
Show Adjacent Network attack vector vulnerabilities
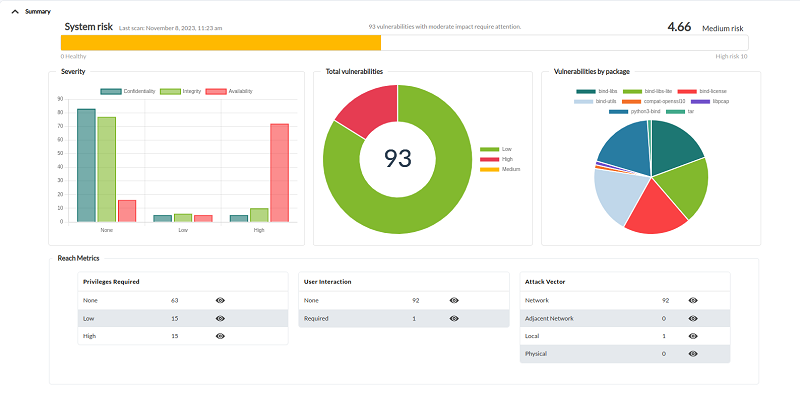[x=693, y=318]
